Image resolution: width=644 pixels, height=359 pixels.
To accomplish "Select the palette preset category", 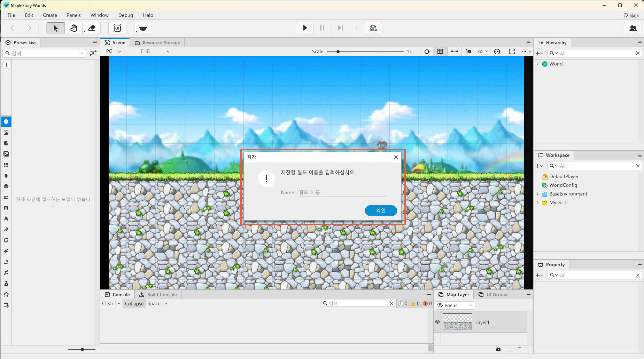I will tap(6, 143).
